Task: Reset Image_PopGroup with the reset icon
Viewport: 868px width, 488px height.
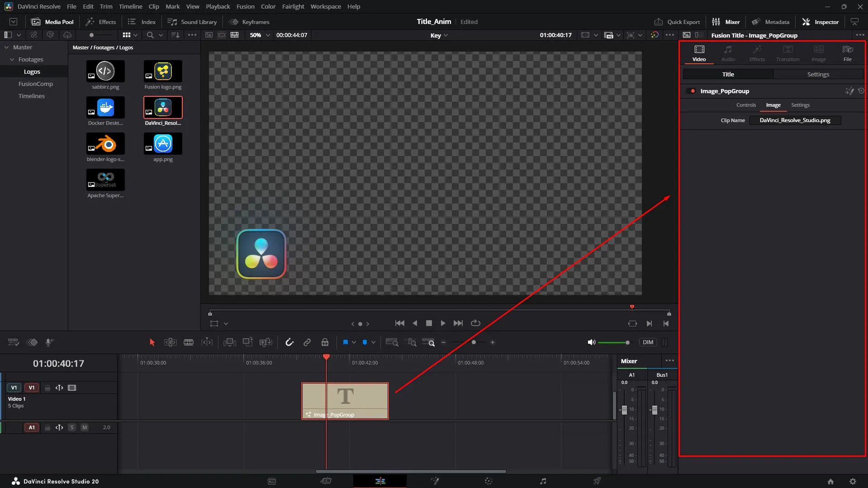Action: click(x=861, y=91)
